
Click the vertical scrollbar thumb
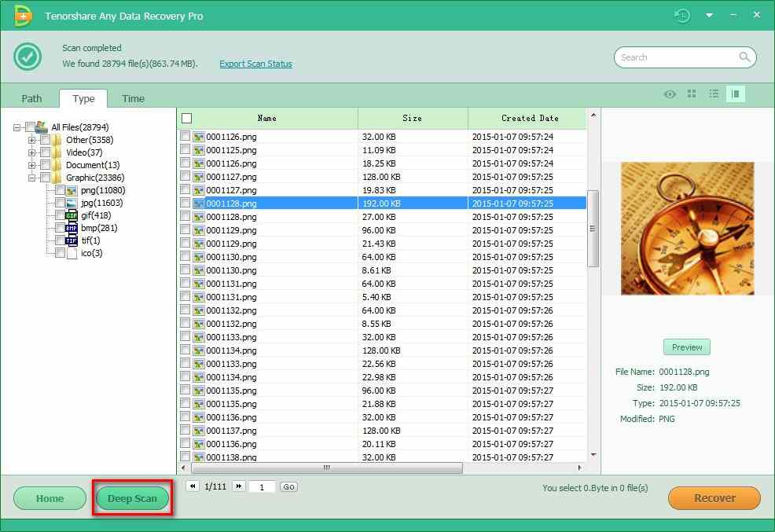point(593,229)
